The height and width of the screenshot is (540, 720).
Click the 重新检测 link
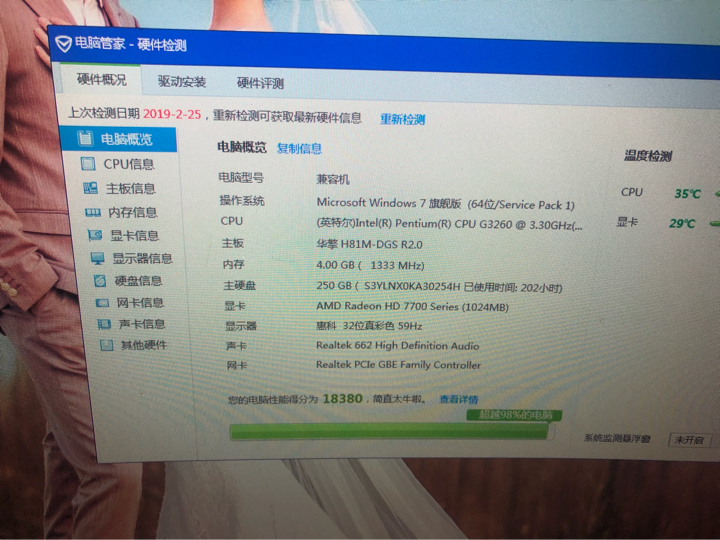(x=403, y=119)
